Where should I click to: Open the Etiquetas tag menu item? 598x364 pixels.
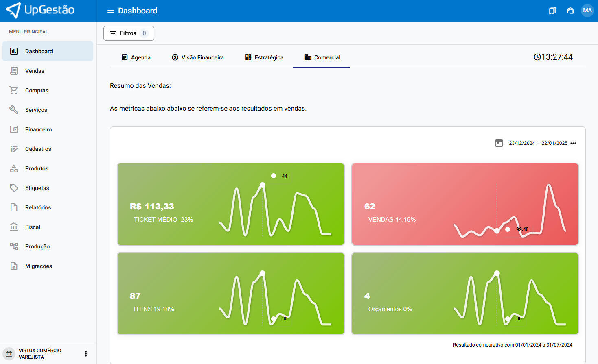37,188
